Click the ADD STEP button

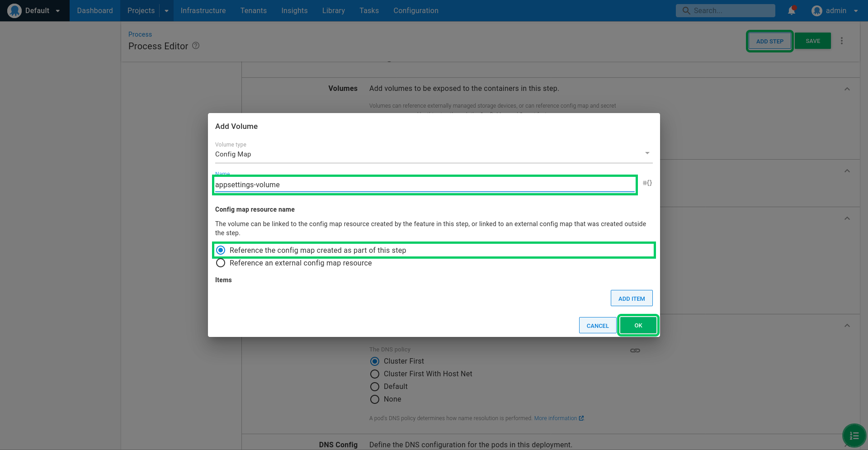click(x=769, y=41)
